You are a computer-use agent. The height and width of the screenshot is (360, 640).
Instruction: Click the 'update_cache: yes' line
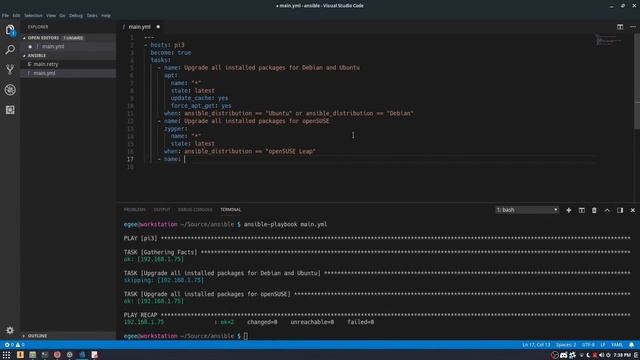pyautogui.click(x=199, y=98)
